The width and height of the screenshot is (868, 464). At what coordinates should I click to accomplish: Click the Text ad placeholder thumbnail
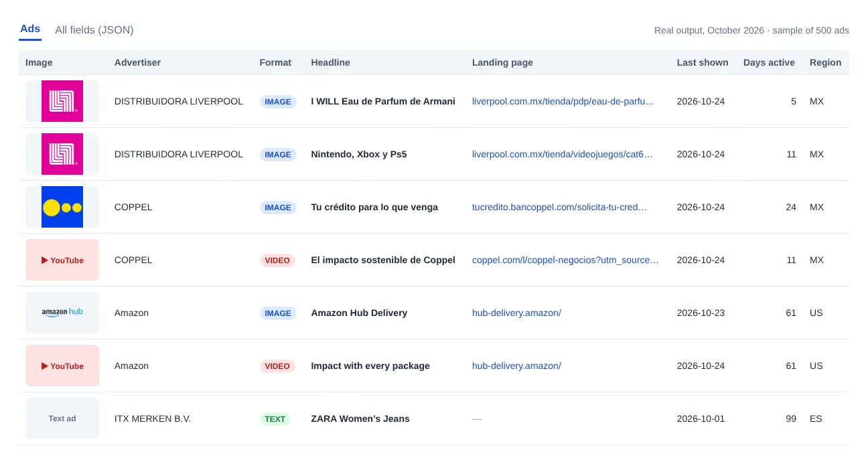(62, 418)
